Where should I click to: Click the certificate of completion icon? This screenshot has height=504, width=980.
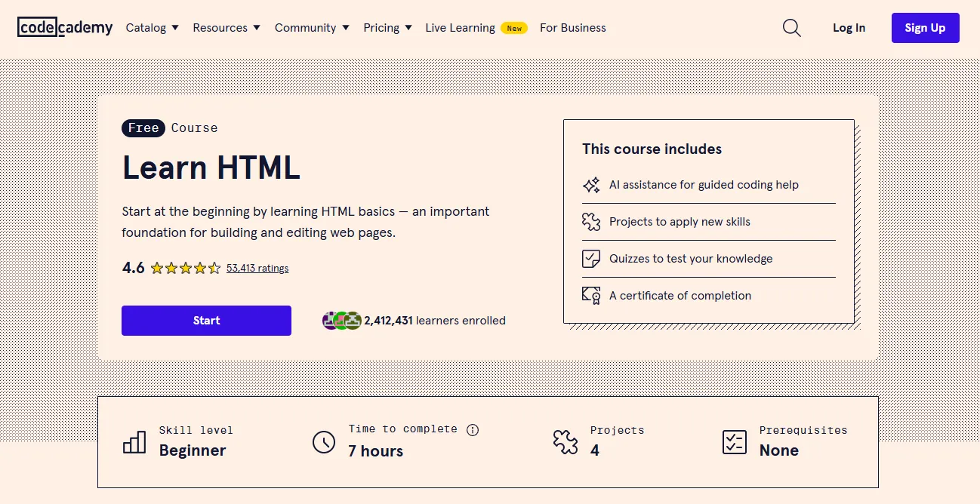(591, 296)
